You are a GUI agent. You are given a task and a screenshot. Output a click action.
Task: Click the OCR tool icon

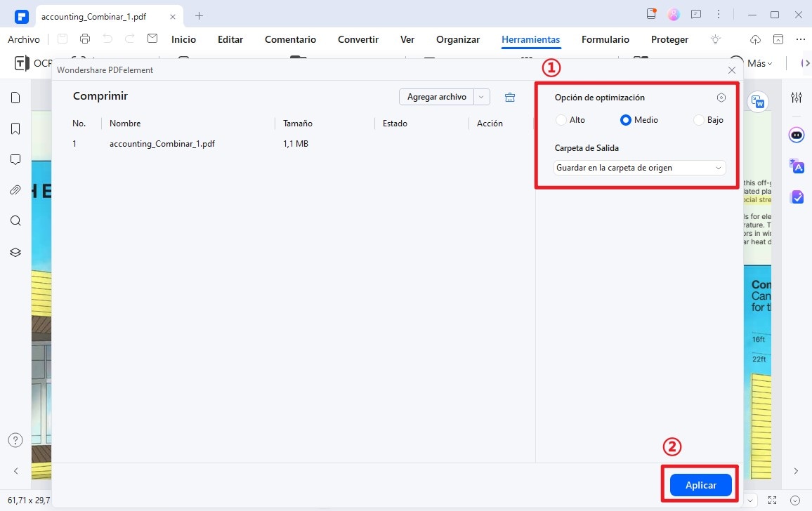(x=20, y=63)
